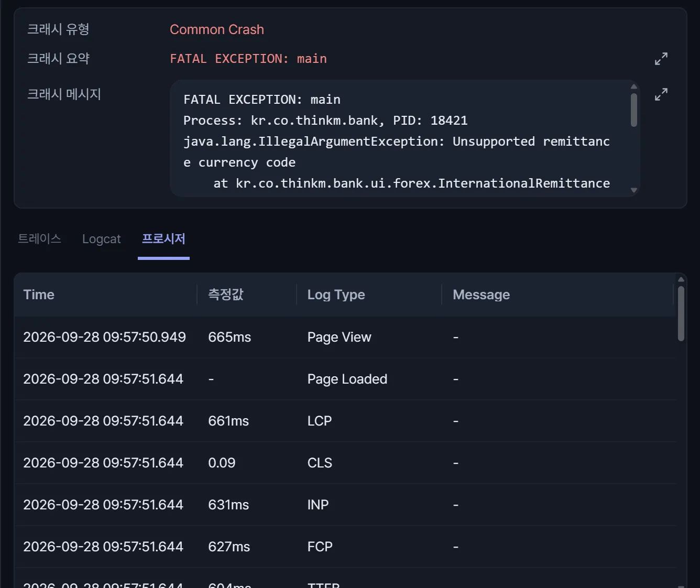Click the 크래시 요약 label
The height and width of the screenshot is (588, 700).
click(x=58, y=59)
